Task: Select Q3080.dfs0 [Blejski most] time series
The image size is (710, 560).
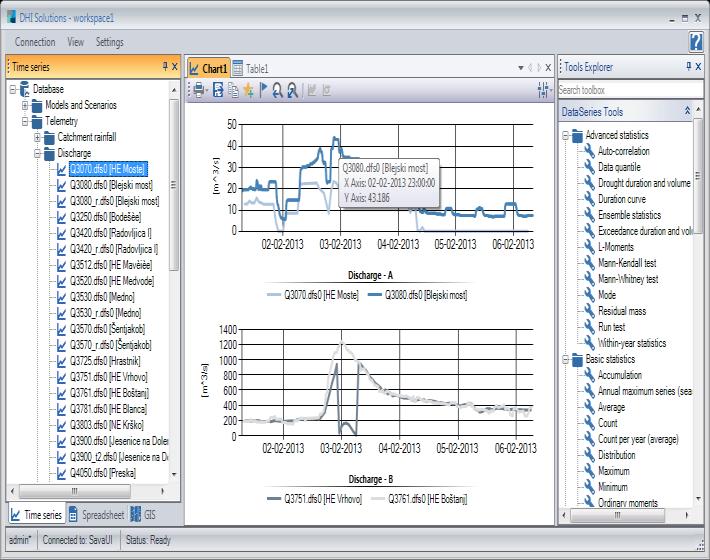Action: pyautogui.click(x=111, y=185)
